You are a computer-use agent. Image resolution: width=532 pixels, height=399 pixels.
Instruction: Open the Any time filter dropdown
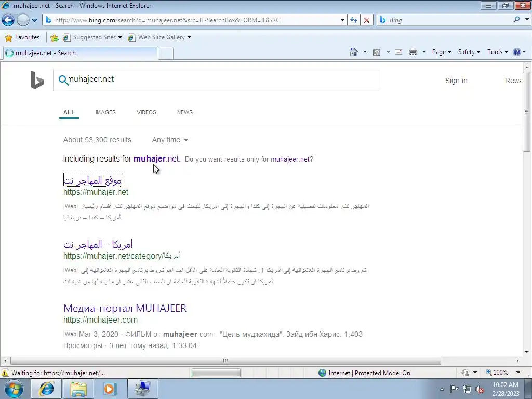(170, 140)
